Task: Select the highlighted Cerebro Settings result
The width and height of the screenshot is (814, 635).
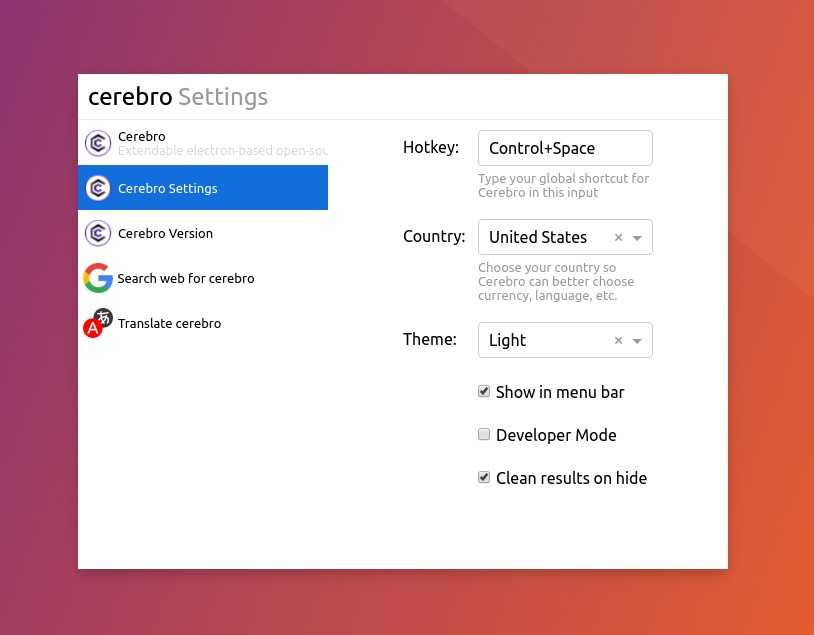Action: click(203, 187)
